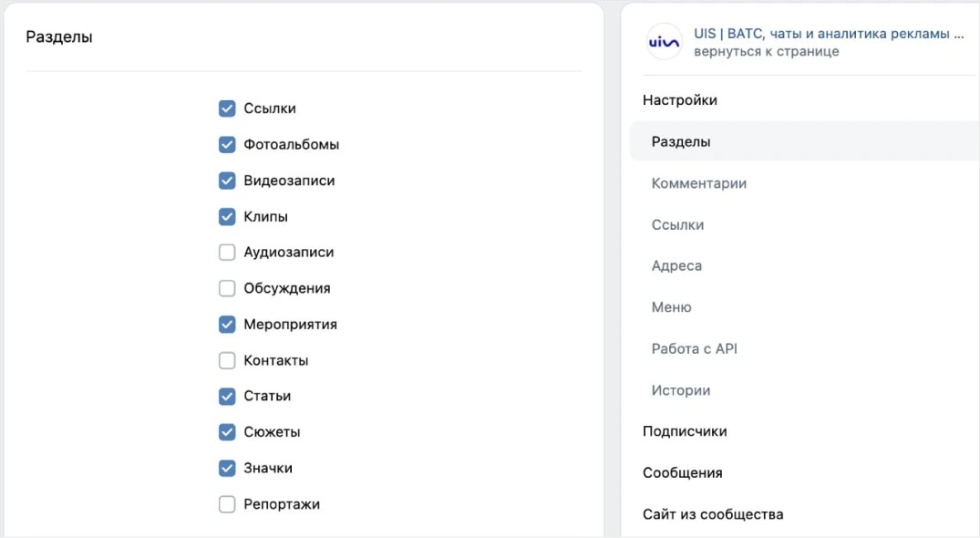Uncheck the Ссылки checkbox
Screen dimensions: 980x538
227,109
